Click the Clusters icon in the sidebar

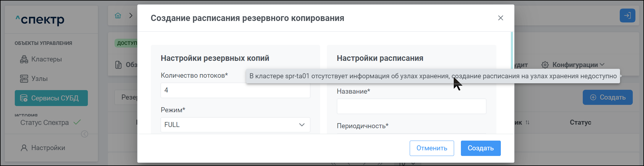click(x=24, y=59)
